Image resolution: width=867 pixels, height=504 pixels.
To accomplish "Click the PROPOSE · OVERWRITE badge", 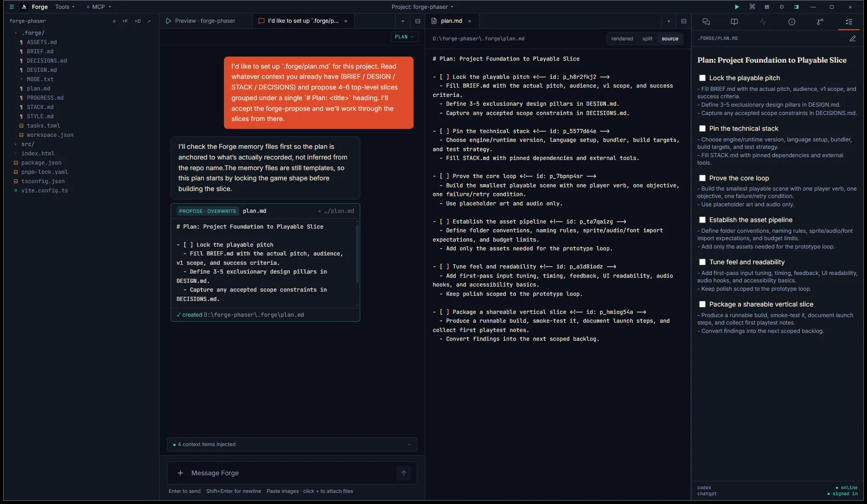I will point(208,211).
